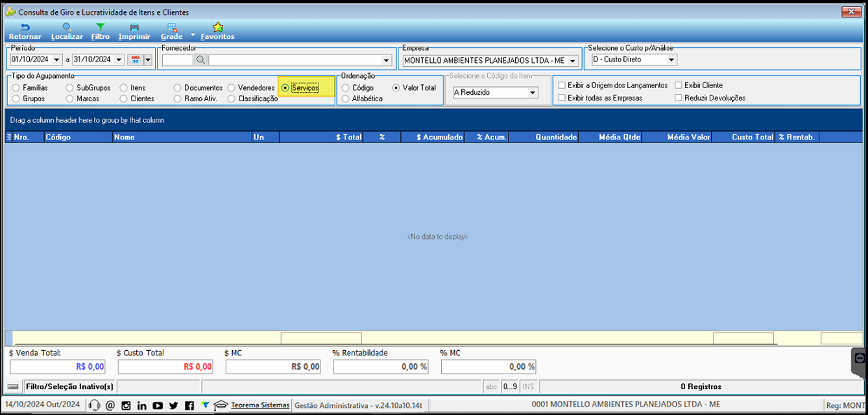This screenshot has width=868, height=415.
Task: Sort by the Nome column header
Action: pos(182,137)
